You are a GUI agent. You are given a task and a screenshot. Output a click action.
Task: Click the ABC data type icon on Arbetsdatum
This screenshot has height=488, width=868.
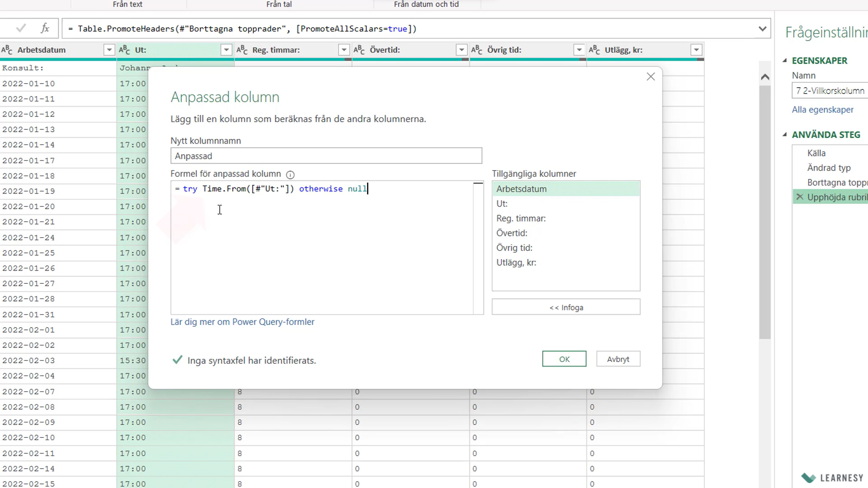(7, 50)
